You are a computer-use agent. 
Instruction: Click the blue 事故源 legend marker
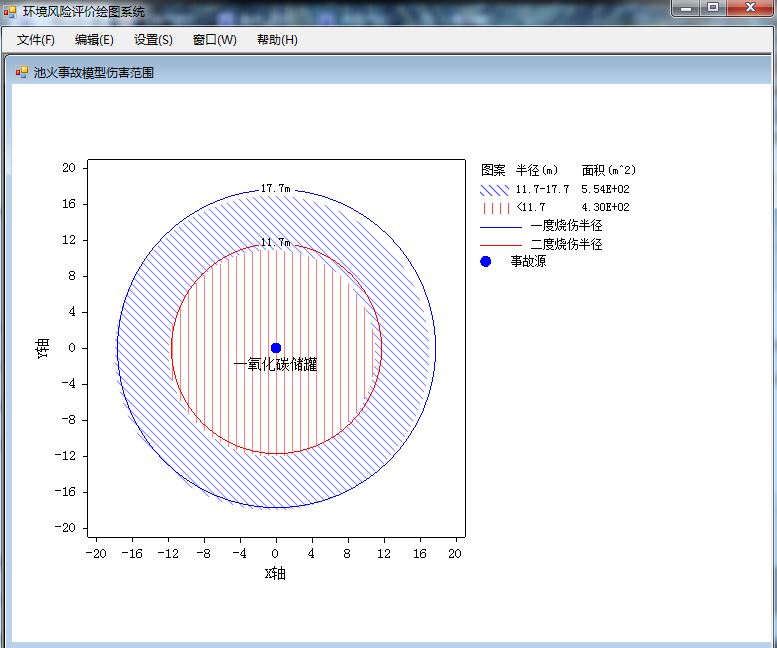486,261
